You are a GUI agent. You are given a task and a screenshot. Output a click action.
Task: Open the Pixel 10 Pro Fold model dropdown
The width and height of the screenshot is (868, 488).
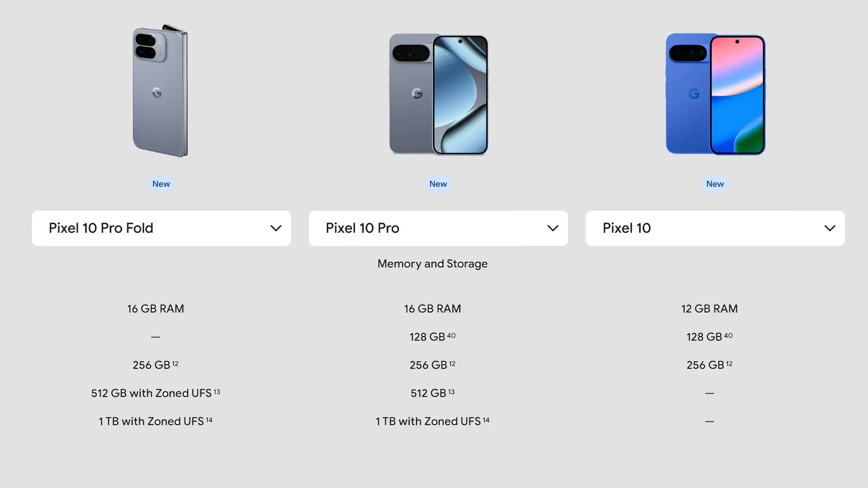tap(161, 228)
